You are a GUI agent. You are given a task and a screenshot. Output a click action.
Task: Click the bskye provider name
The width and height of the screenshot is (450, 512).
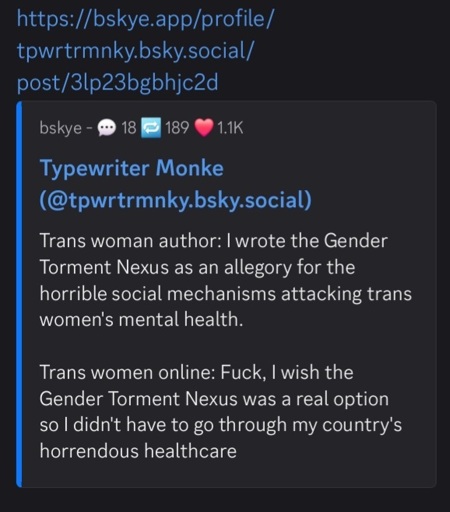[60, 128]
